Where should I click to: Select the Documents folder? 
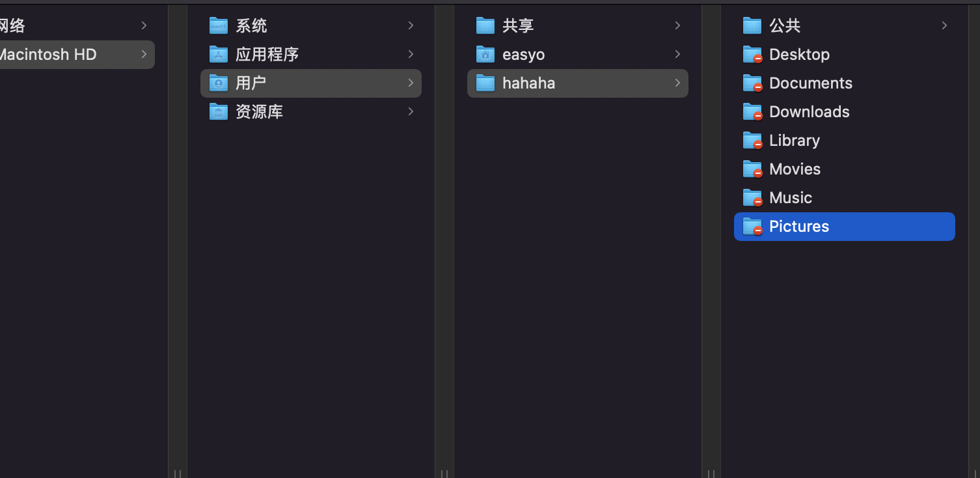click(845, 83)
